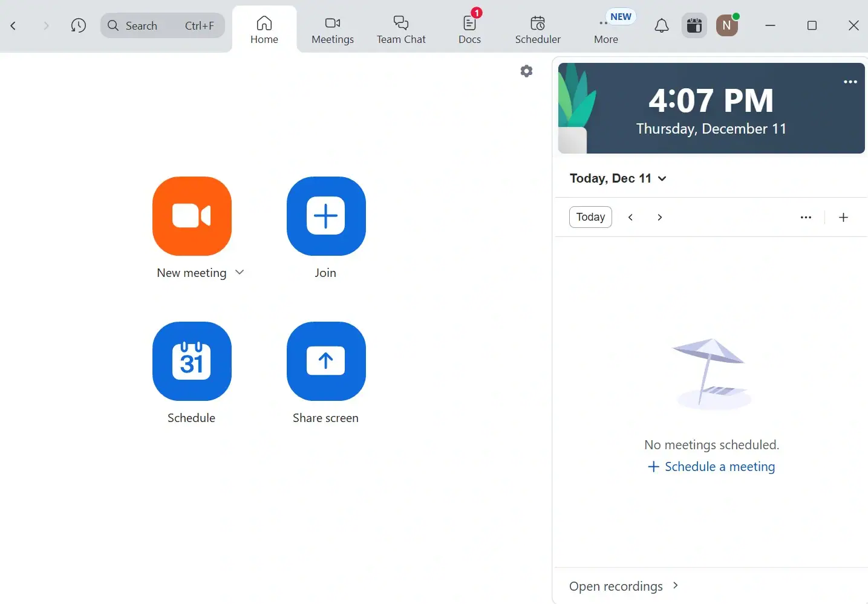Click the Share screen icon
This screenshot has width=868, height=604.
point(326,361)
